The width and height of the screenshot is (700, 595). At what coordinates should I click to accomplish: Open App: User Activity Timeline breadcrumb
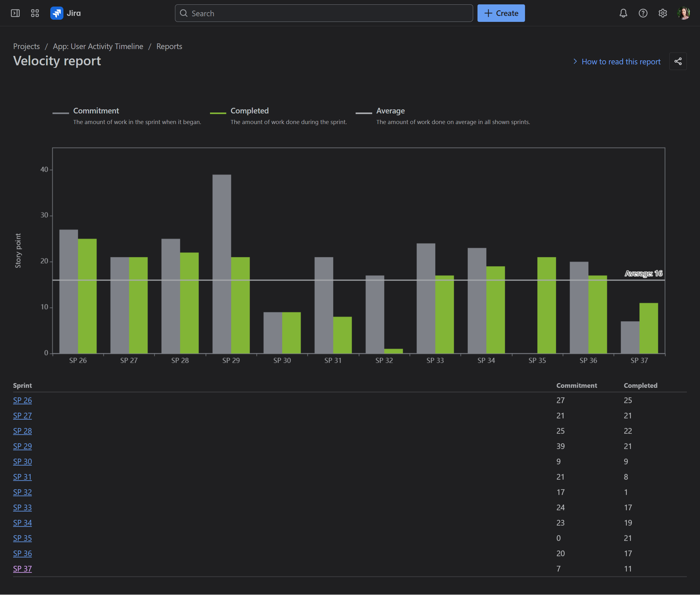tap(98, 46)
